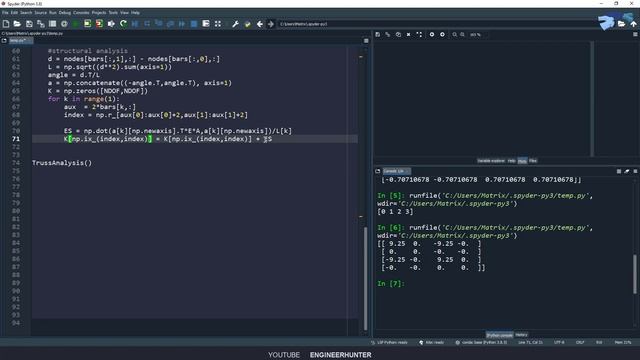The image size is (640, 360).
Task: Browse editor tabs icon
Action: click(4, 40)
